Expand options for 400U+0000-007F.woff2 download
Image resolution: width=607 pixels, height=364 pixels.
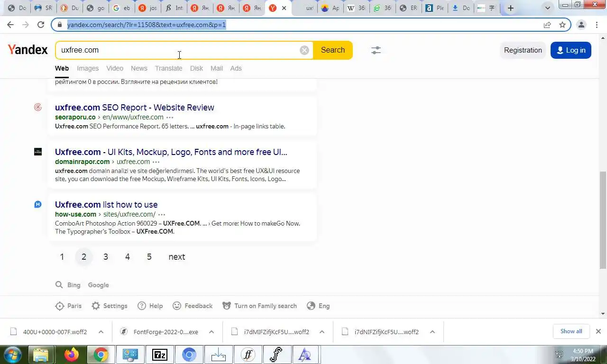(101, 332)
